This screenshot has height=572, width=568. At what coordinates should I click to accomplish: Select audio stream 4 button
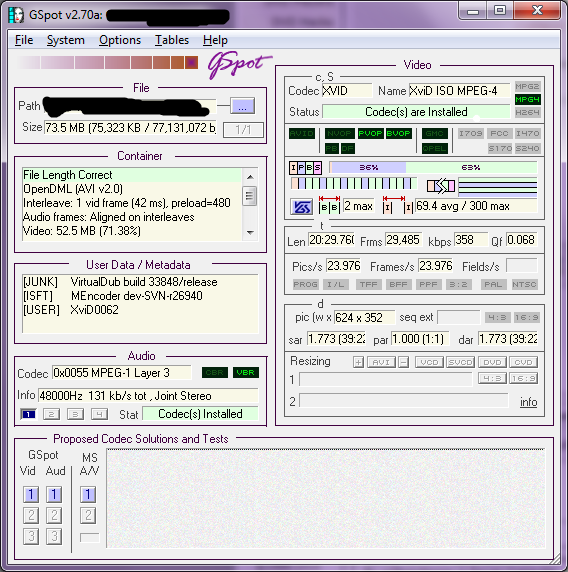99,414
